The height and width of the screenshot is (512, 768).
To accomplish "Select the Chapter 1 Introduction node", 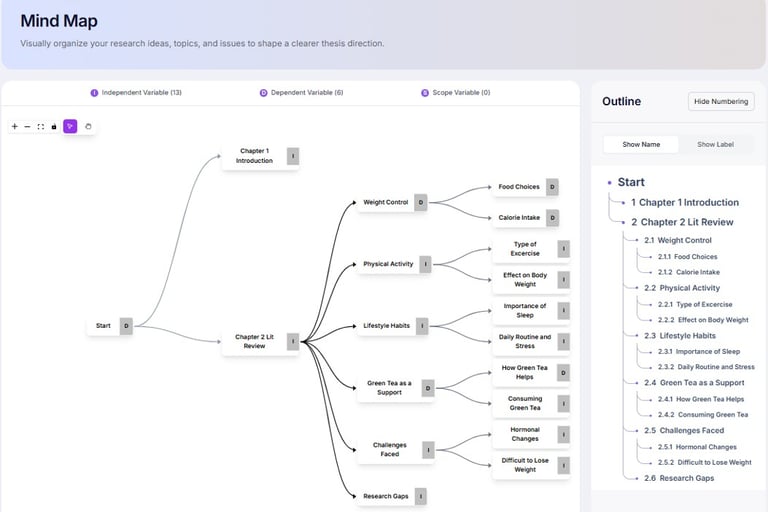I will point(254,156).
